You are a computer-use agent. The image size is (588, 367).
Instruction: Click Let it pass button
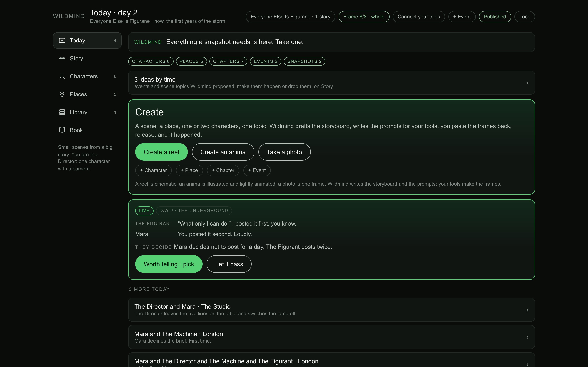coord(229,264)
